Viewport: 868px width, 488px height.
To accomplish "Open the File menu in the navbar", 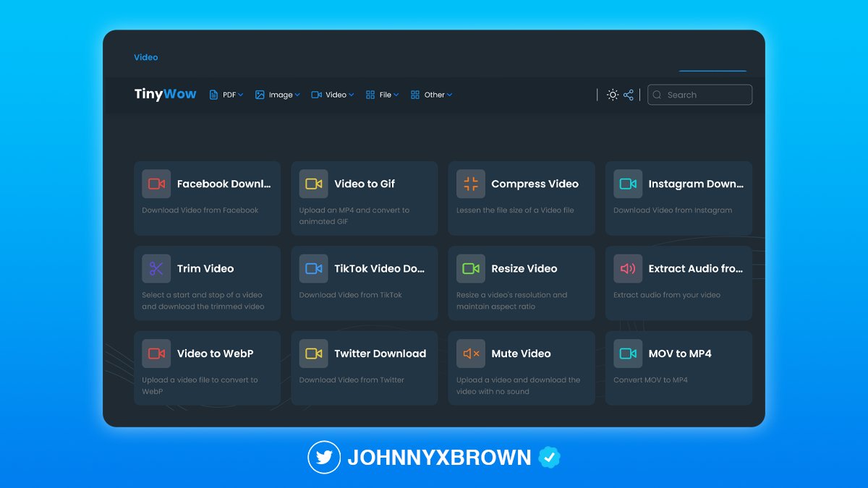I will (x=382, y=95).
